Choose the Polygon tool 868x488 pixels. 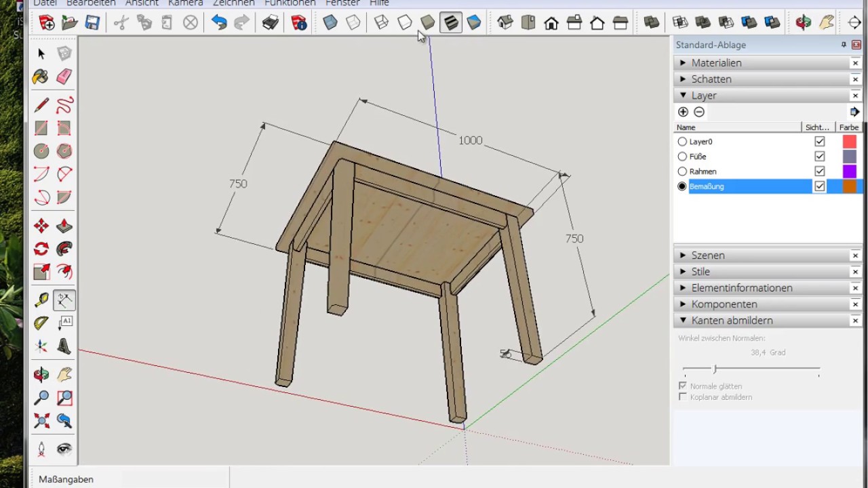64,151
